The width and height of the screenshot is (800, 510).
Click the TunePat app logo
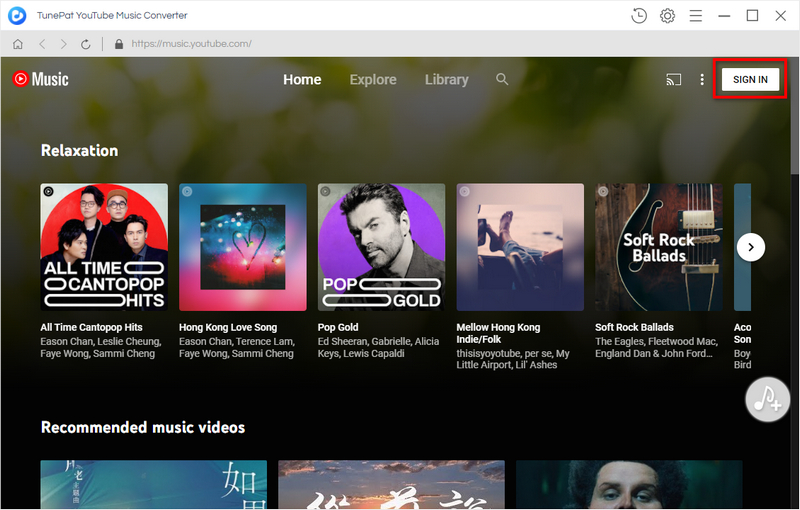pos(17,15)
